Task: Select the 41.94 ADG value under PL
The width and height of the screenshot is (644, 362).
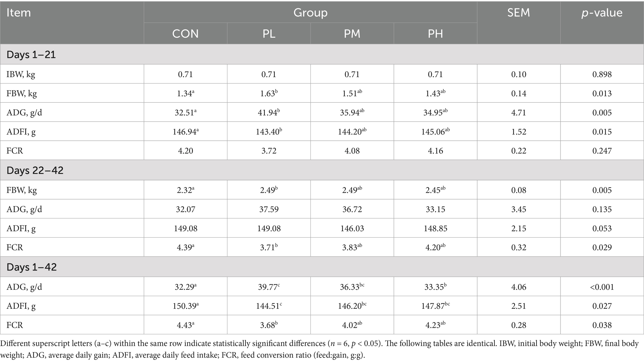Action: 269,112
